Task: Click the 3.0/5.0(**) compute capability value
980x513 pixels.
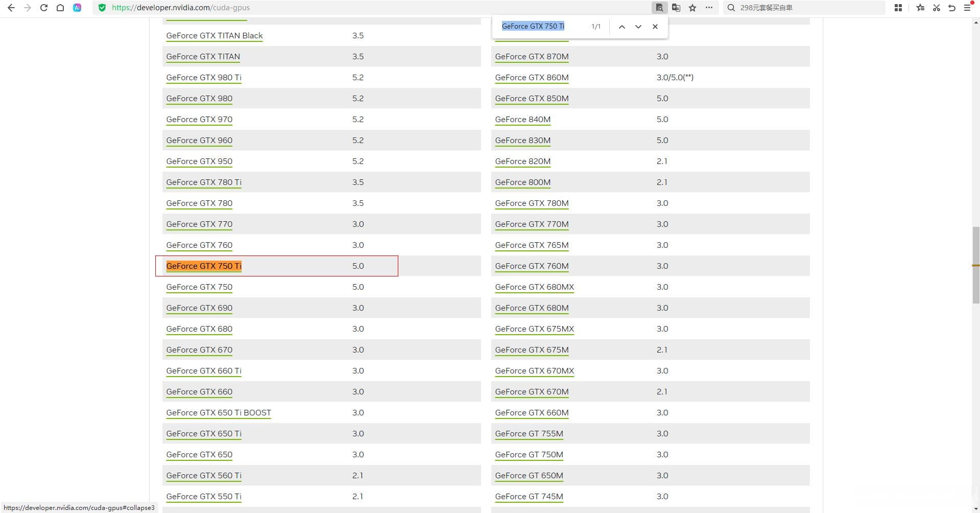Action: [675, 77]
